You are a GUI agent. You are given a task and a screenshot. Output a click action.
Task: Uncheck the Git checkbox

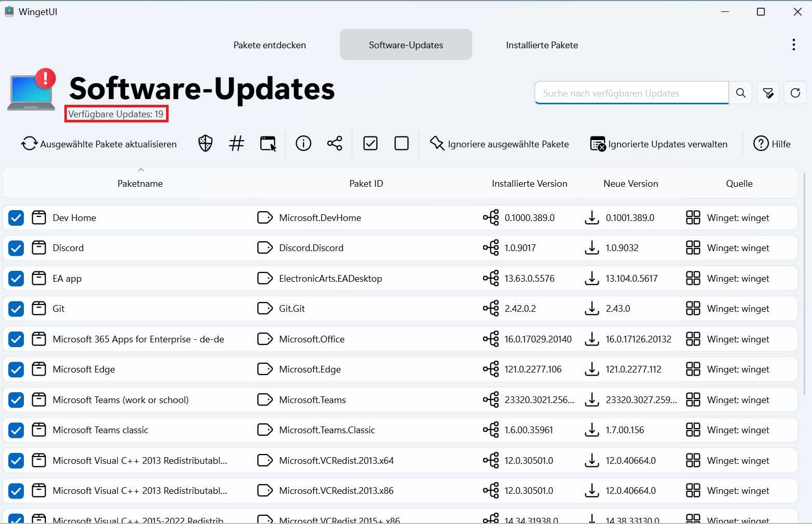tap(16, 309)
